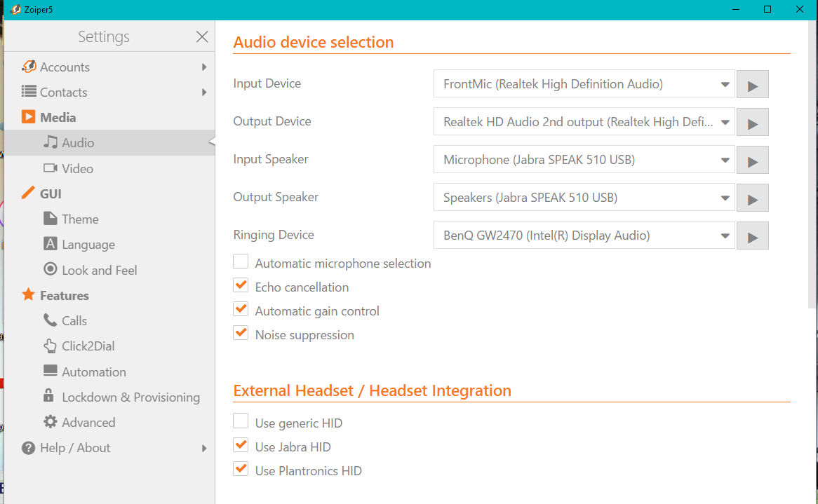
Task: Open the Theme settings page
Action: [x=80, y=219]
